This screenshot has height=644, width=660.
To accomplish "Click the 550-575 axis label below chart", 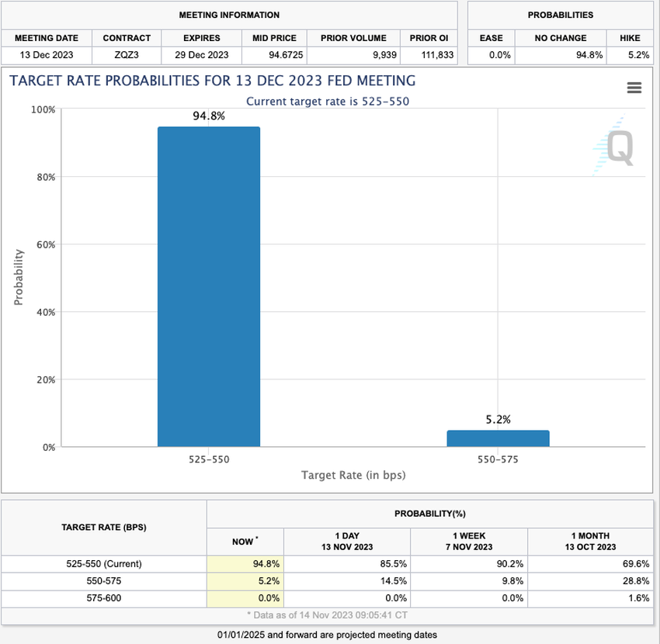I will [498, 459].
